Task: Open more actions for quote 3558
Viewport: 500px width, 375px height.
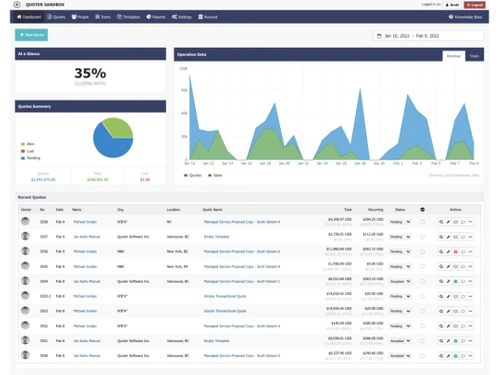Action: [470, 222]
